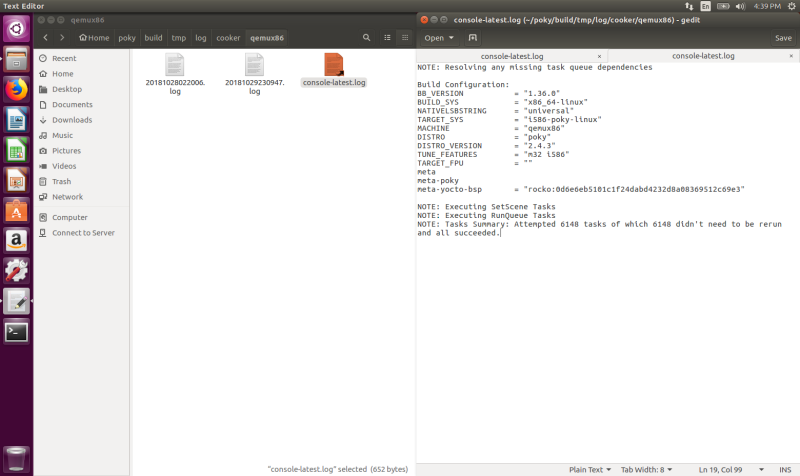The image size is (800, 476).
Task: Launch Firefox from the launcher
Action: point(16,90)
